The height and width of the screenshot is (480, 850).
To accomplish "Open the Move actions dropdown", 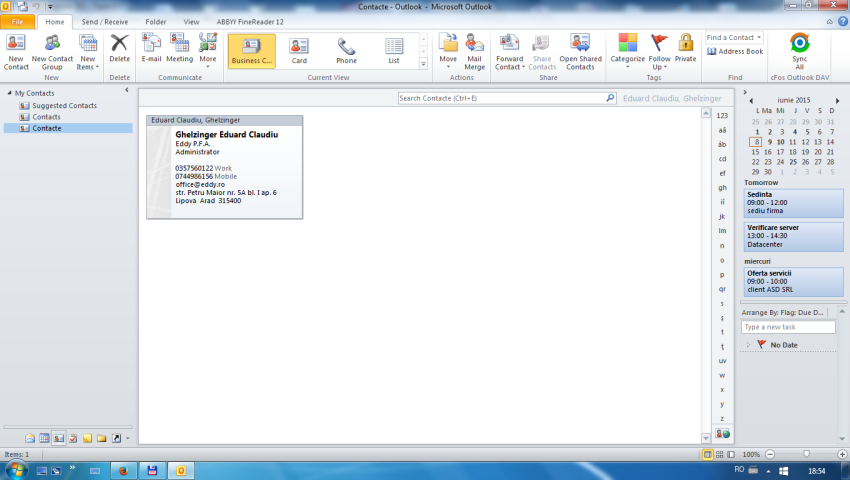I will pyautogui.click(x=448, y=52).
